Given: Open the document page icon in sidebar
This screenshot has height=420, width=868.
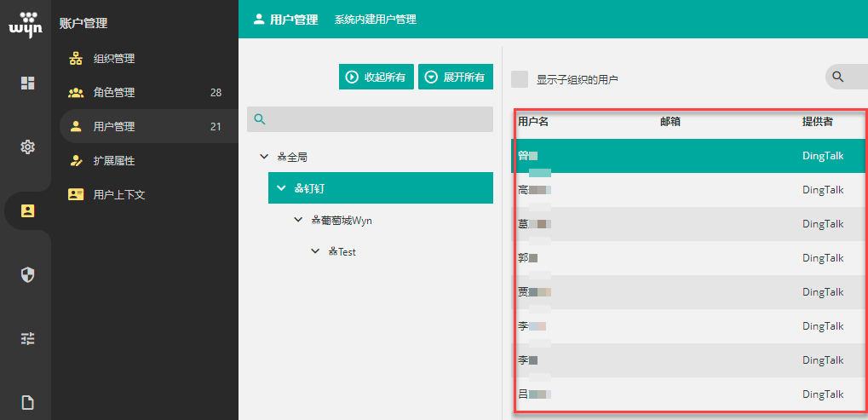Looking at the screenshot, I should 28,402.
